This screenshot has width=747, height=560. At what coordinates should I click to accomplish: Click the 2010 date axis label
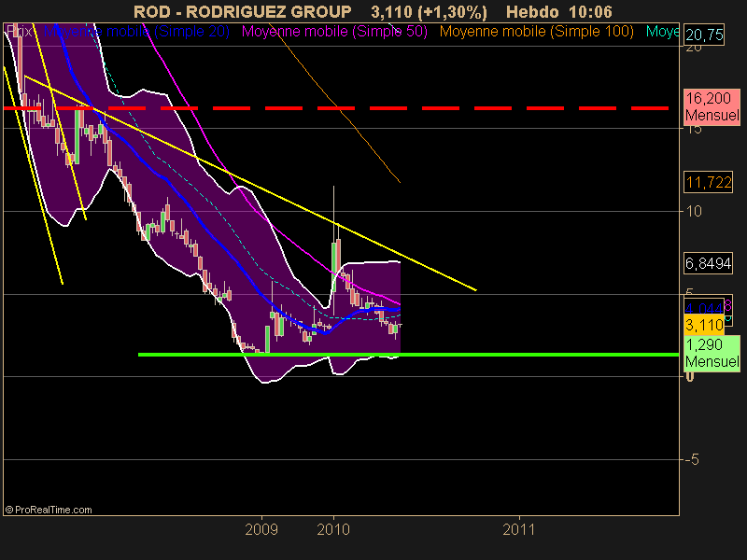(x=333, y=529)
